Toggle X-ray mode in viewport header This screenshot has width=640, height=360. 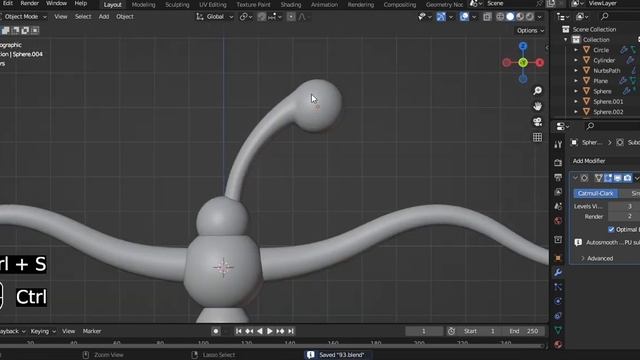(x=487, y=17)
